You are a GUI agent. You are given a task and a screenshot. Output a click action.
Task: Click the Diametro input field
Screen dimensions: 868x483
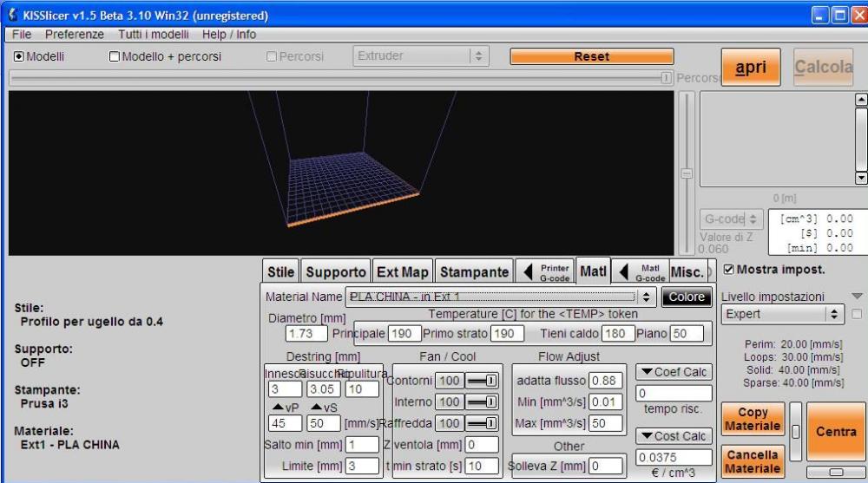click(306, 333)
